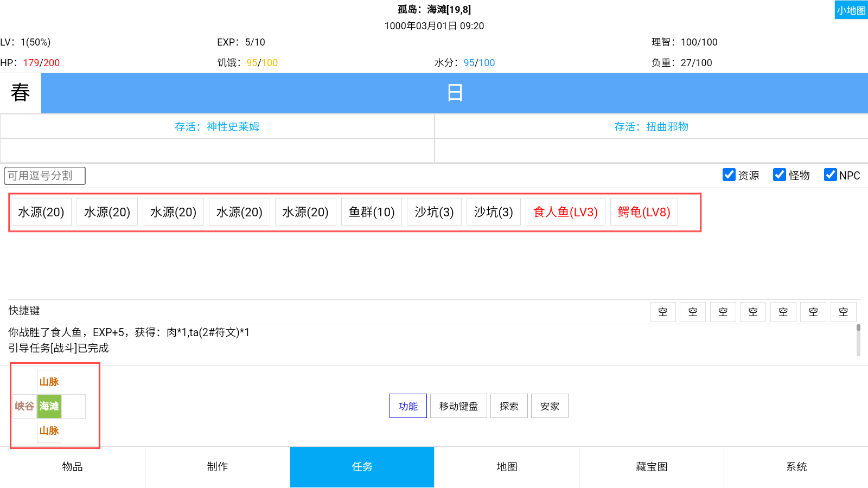The image size is (868, 488).
Task: Click the 探索 explore button
Action: tap(509, 406)
